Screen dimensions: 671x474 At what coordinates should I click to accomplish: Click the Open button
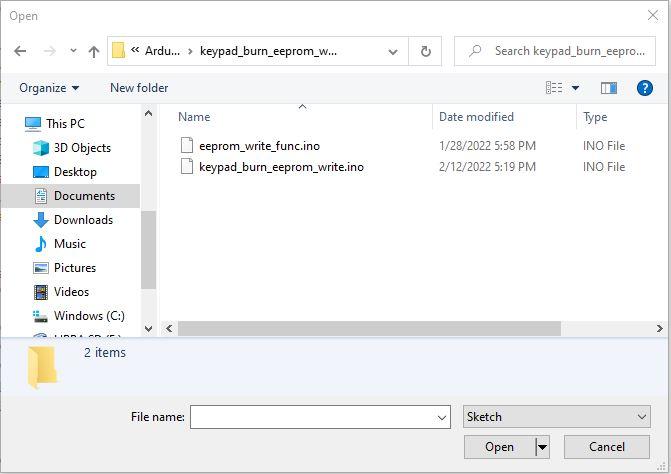click(499, 447)
